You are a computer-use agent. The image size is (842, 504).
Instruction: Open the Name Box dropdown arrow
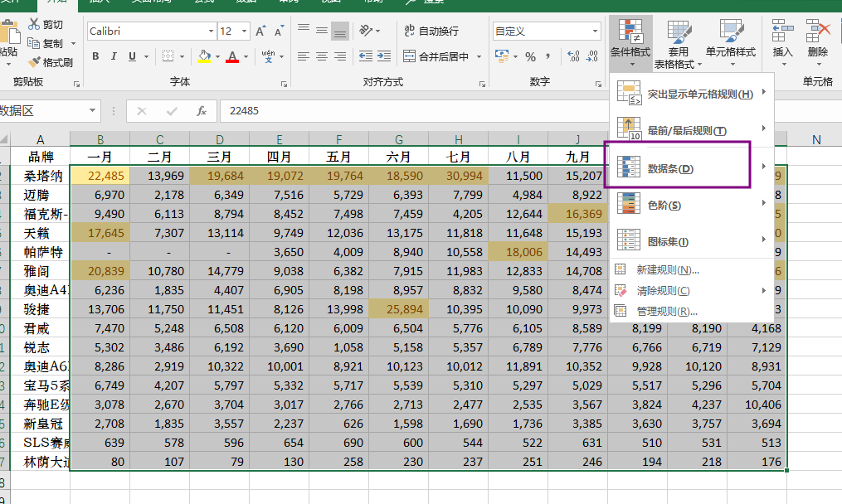point(92,110)
